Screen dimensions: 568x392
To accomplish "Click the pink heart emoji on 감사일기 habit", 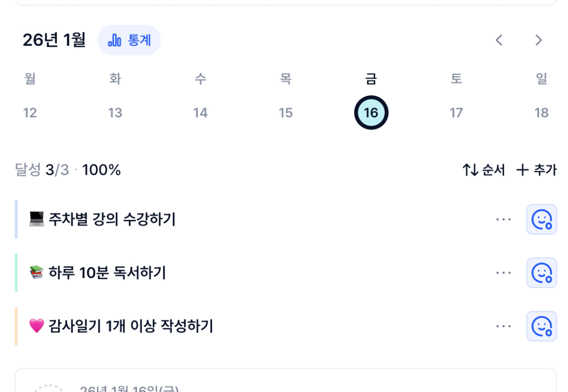I will point(37,326).
